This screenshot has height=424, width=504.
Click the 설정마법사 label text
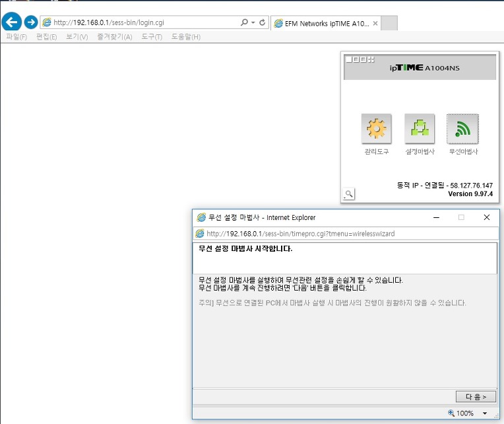pyautogui.click(x=420, y=151)
